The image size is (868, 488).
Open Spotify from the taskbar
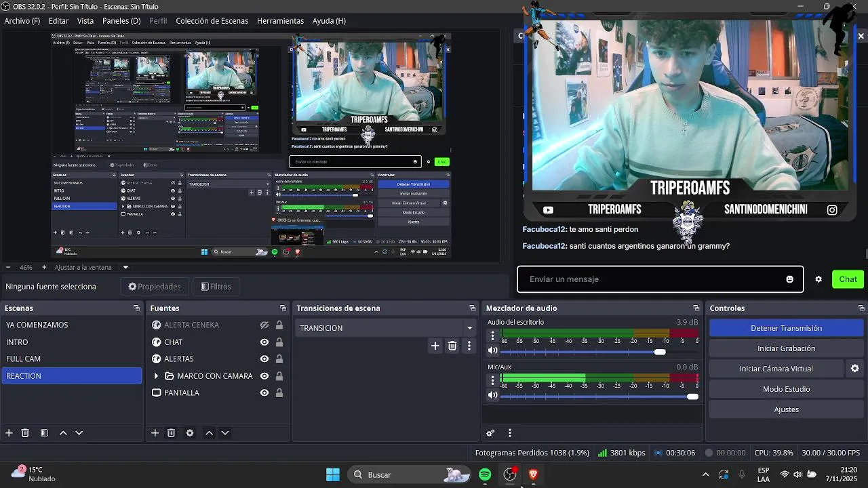point(485,474)
